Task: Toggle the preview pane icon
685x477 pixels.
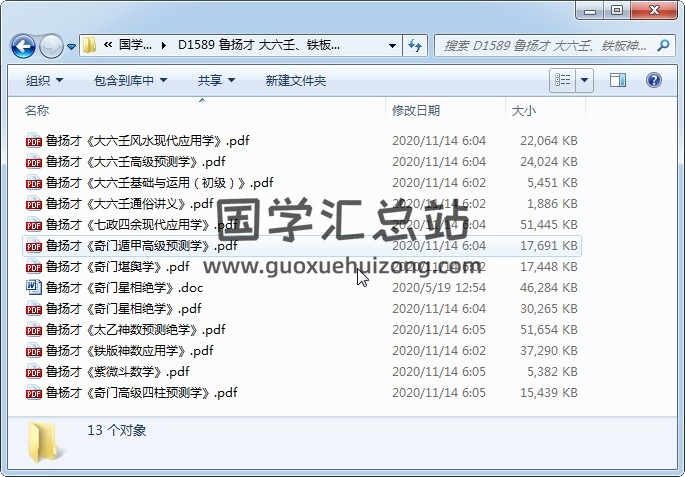Action: [618, 80]
